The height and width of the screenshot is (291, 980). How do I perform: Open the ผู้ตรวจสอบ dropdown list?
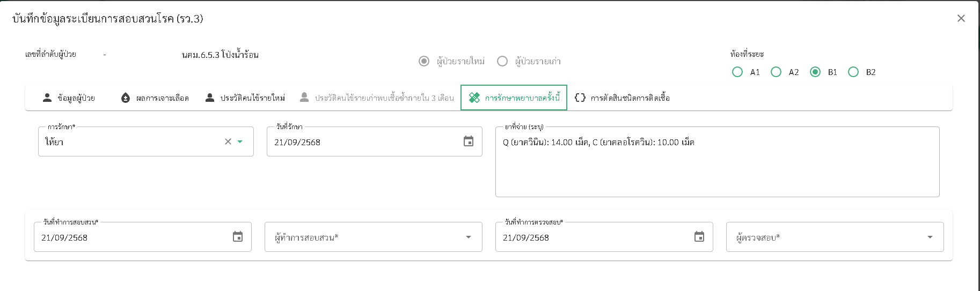click(x=930, y=237)
